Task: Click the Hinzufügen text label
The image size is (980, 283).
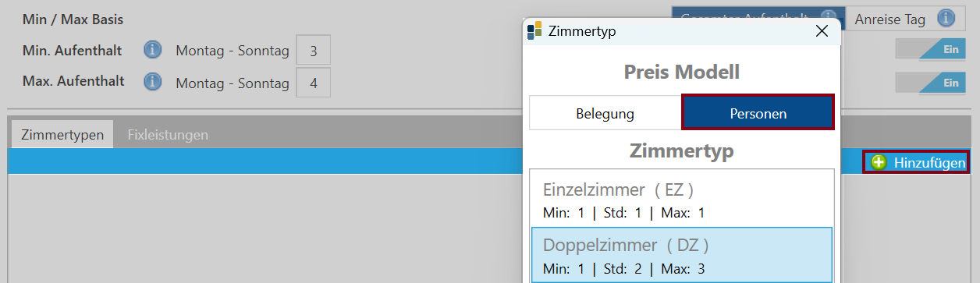Action: click(930, 162)
